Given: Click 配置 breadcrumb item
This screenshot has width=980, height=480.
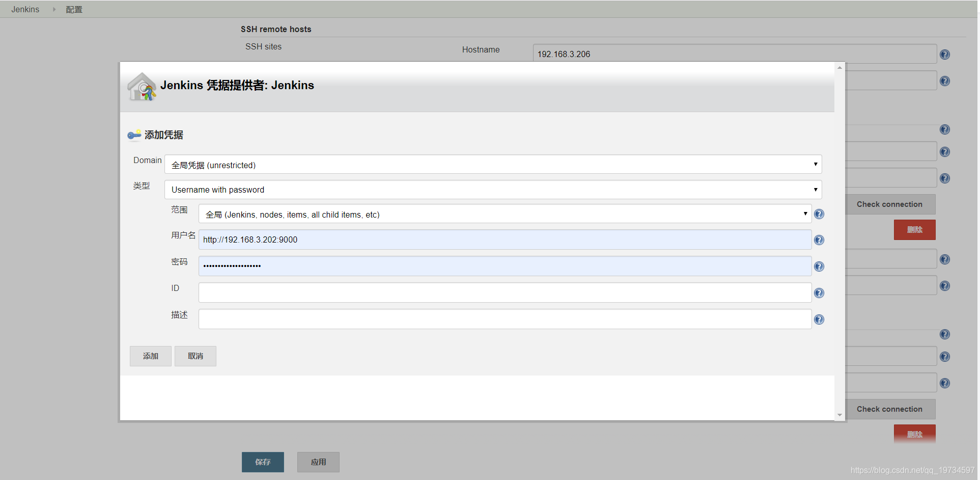Looking at the screenshot, I should tap(74, 9).
